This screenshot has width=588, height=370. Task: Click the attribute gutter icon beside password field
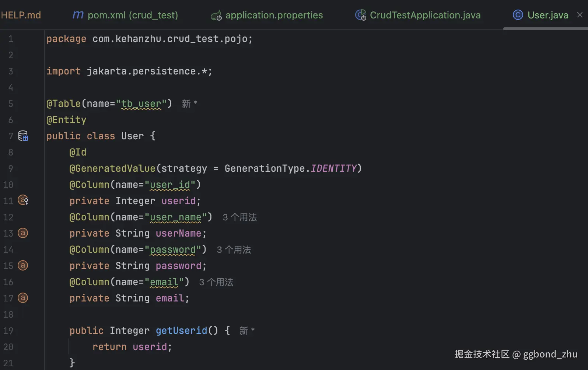click(x=23, y=265)
